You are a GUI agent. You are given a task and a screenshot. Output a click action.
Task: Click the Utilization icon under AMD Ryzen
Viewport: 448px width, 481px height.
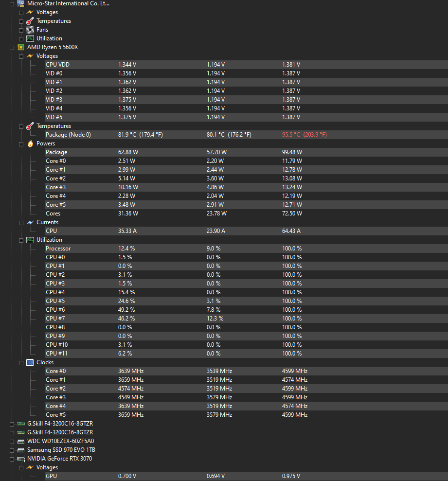[x=30, y=240]
